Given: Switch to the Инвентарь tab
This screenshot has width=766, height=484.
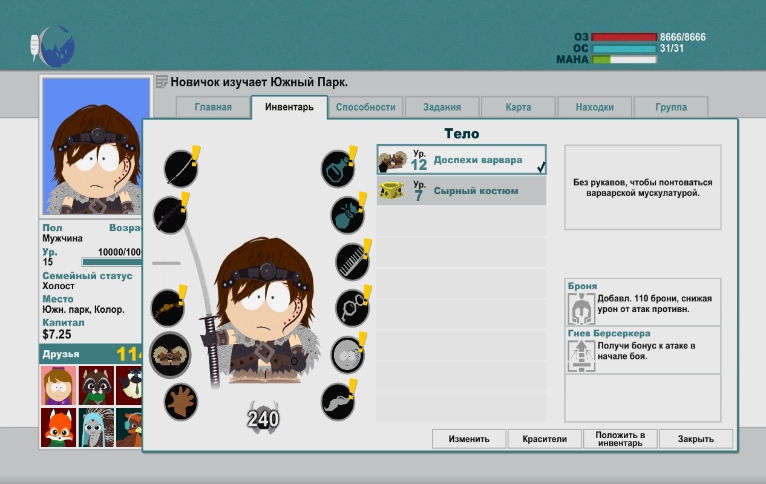Looking at the screenshot, I should (289, 107).
